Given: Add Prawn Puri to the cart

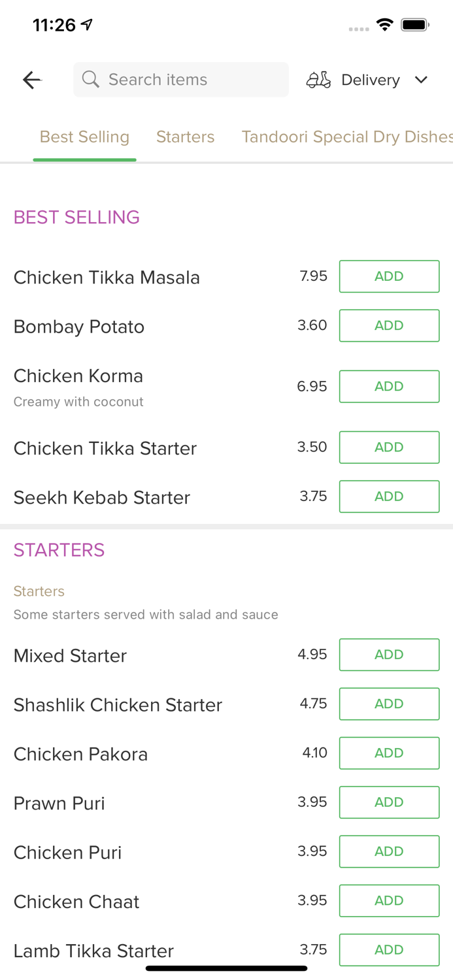Looking at the screenshot, I should click(389, 802).
